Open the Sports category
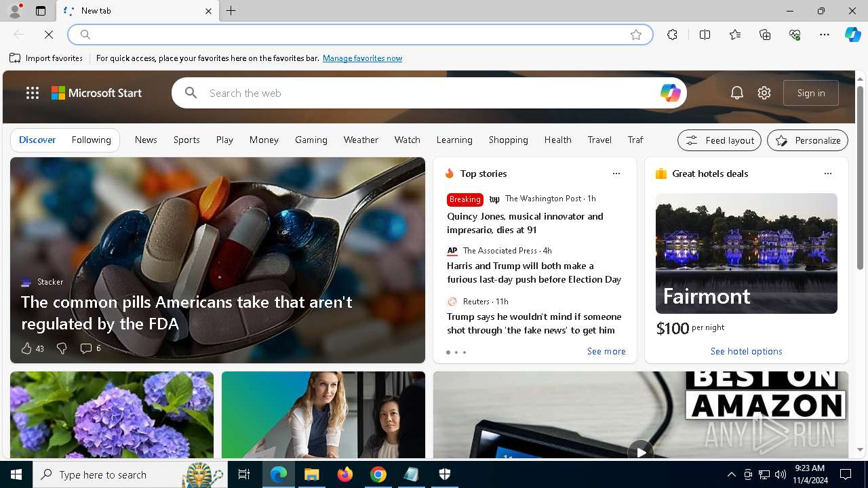868x488 pixels. click(x=186, y=140)
